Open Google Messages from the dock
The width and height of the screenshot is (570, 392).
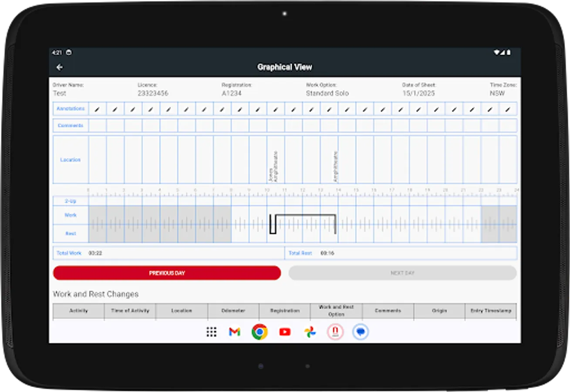coord(361,332)
